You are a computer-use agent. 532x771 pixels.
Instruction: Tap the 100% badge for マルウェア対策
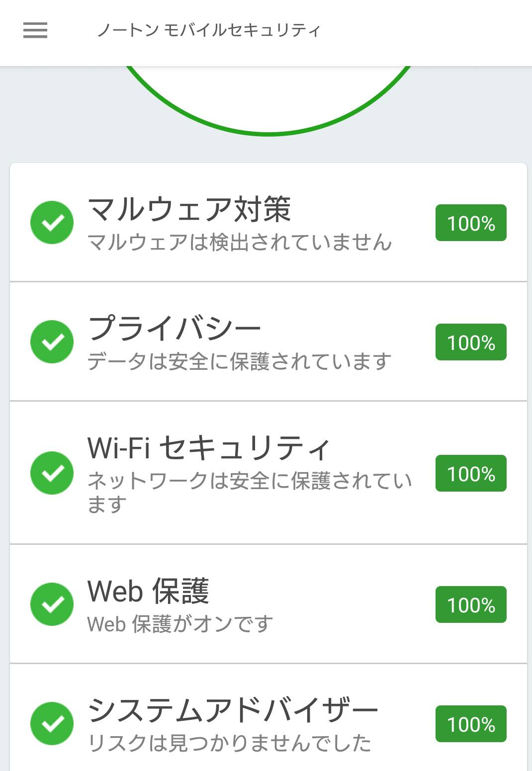471,223
